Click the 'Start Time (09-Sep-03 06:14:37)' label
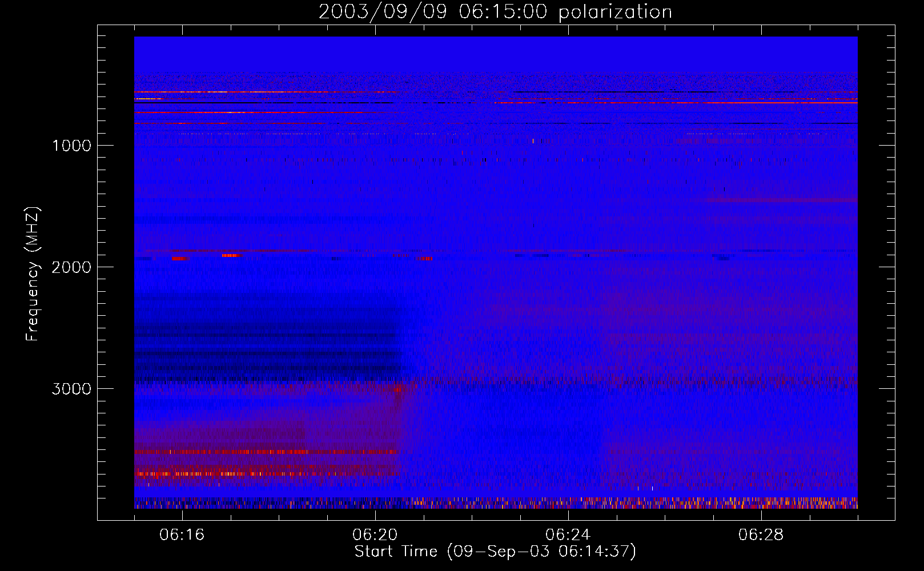This screenshot has height=571, width=924. tap(495, 552)
